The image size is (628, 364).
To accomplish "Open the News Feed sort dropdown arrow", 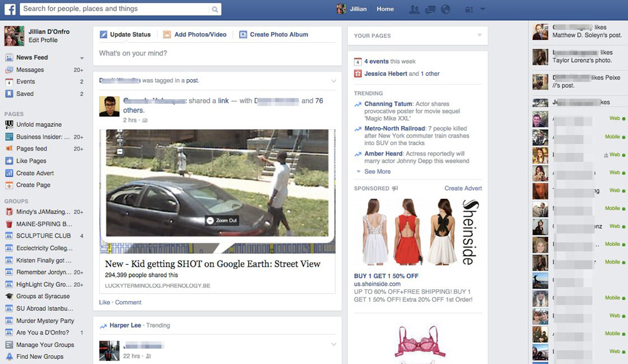I will (x=82, y=58).
